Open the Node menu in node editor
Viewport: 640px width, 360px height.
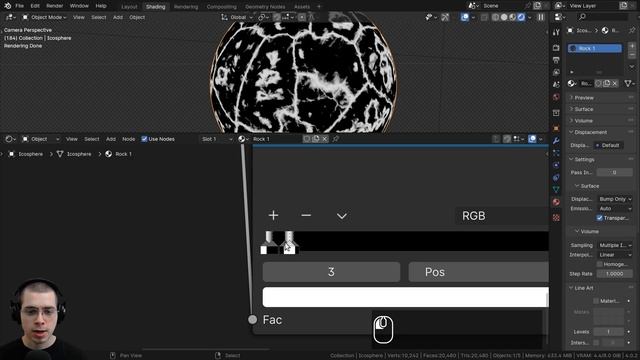[129, 139]
